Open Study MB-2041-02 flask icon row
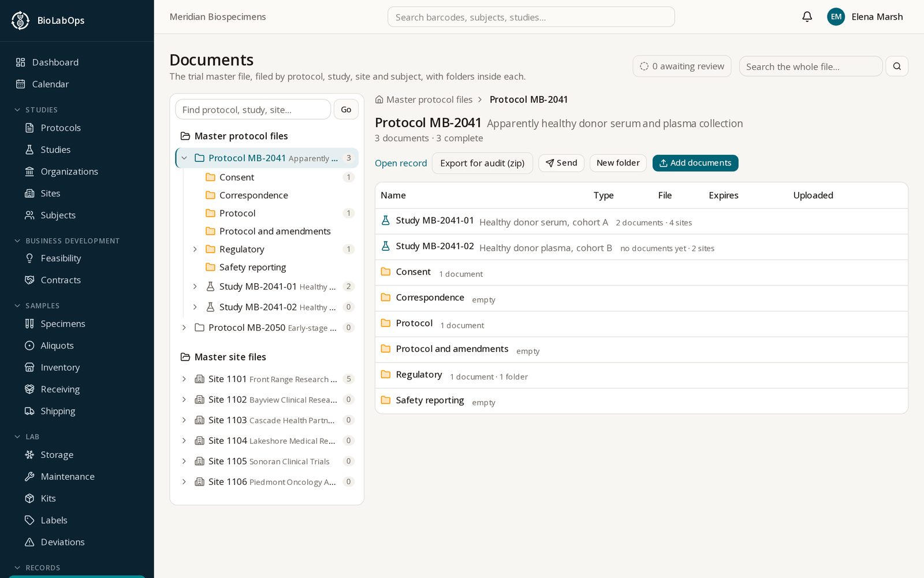Image resolution: width=924 pixels, height=578 pixels. (x=386, y=246)
